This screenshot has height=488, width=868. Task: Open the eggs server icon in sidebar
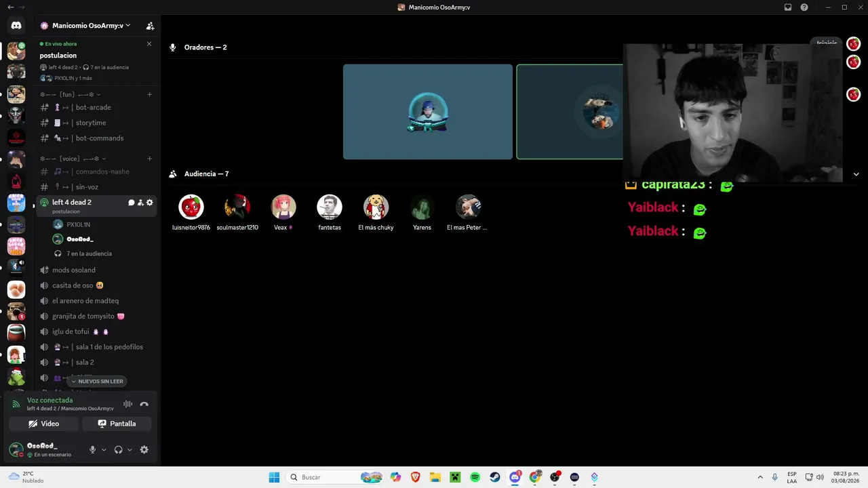pos(16,290)
